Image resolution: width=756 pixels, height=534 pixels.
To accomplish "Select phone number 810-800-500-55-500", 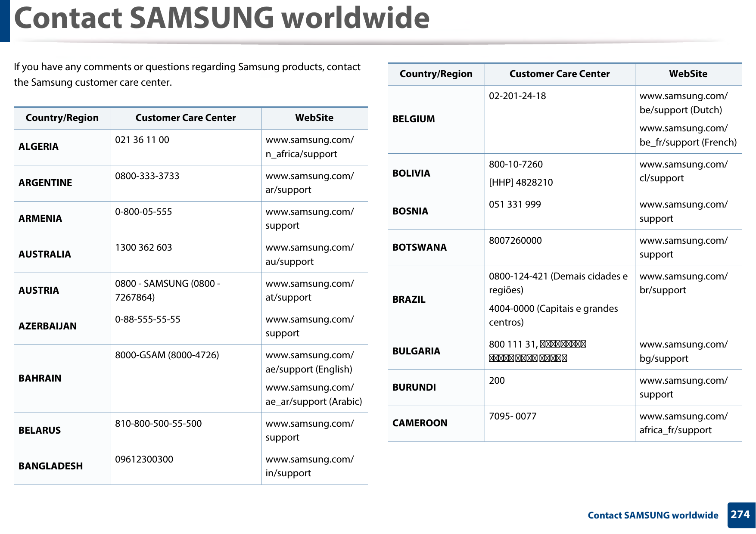I will click(158, 423).
